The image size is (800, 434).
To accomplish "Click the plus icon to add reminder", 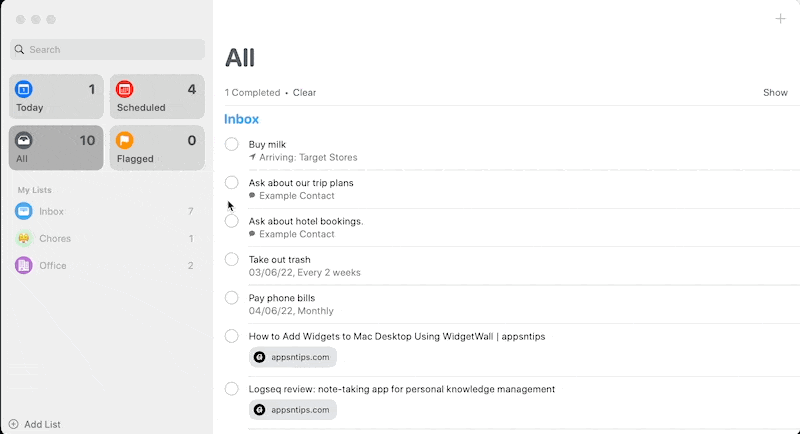I will click(x=780, y=19).
